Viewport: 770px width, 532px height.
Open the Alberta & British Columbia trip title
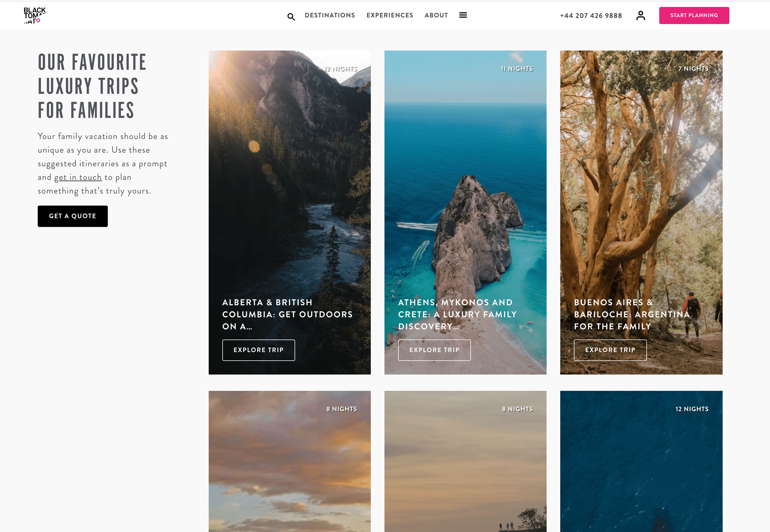pos(287,314)
